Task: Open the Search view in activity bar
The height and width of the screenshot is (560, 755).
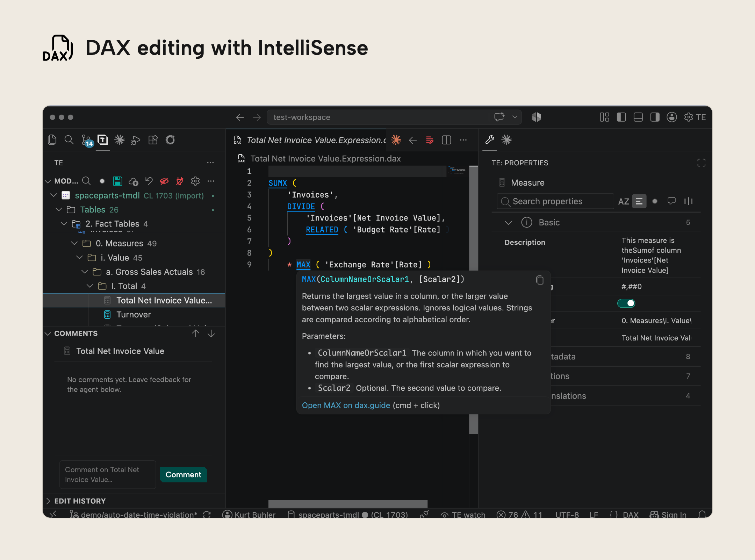Action: click(x=69, y=140)
